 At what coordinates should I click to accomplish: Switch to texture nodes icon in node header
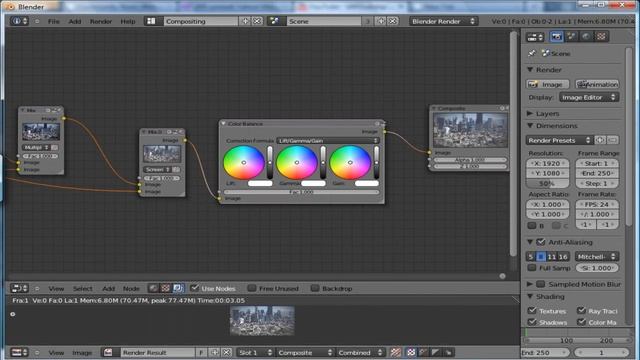(165, 288)
